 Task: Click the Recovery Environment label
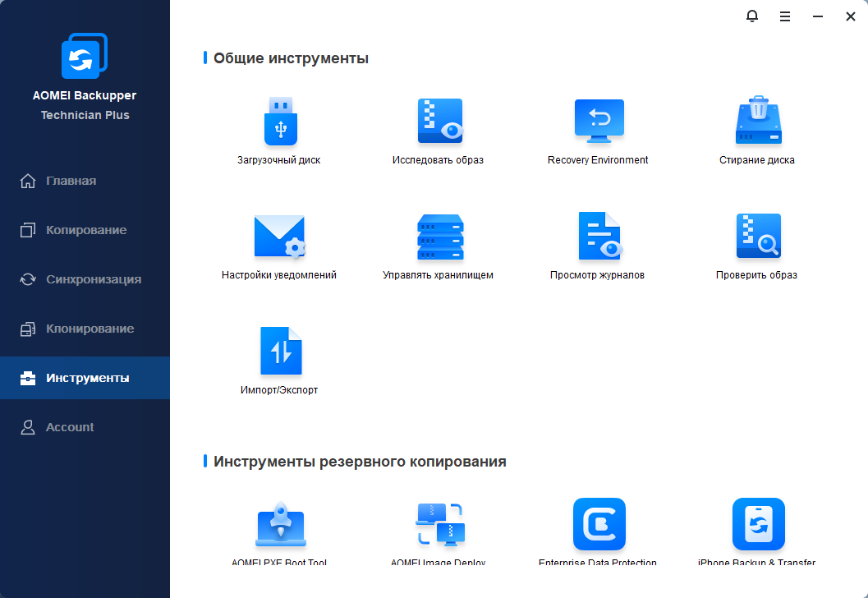tap(598, 160)
